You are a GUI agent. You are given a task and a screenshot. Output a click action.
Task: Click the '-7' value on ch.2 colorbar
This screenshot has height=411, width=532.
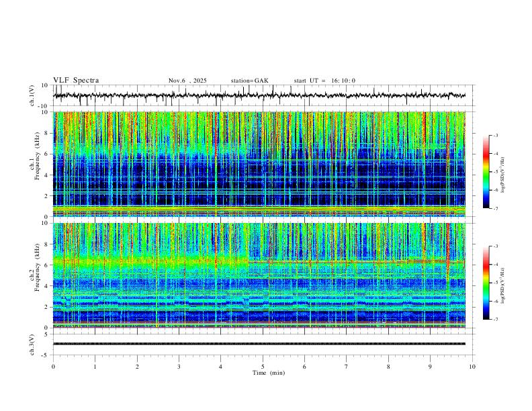[x=495, y=319]
